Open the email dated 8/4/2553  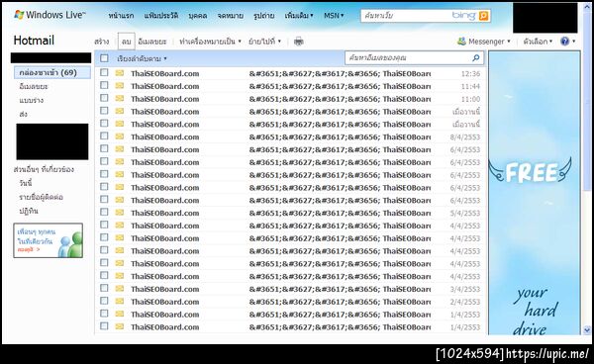pyautogui.click(x=290, y=136)
